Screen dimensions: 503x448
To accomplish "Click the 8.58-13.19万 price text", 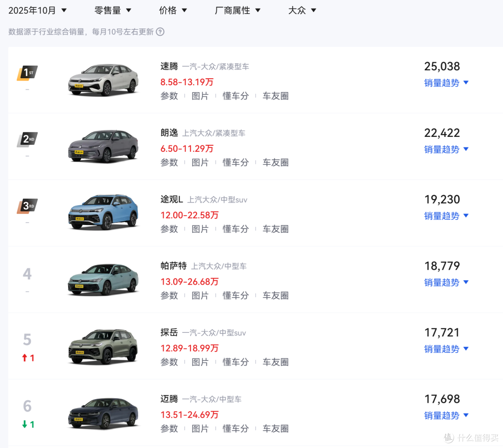I will (x=187, y=82).
